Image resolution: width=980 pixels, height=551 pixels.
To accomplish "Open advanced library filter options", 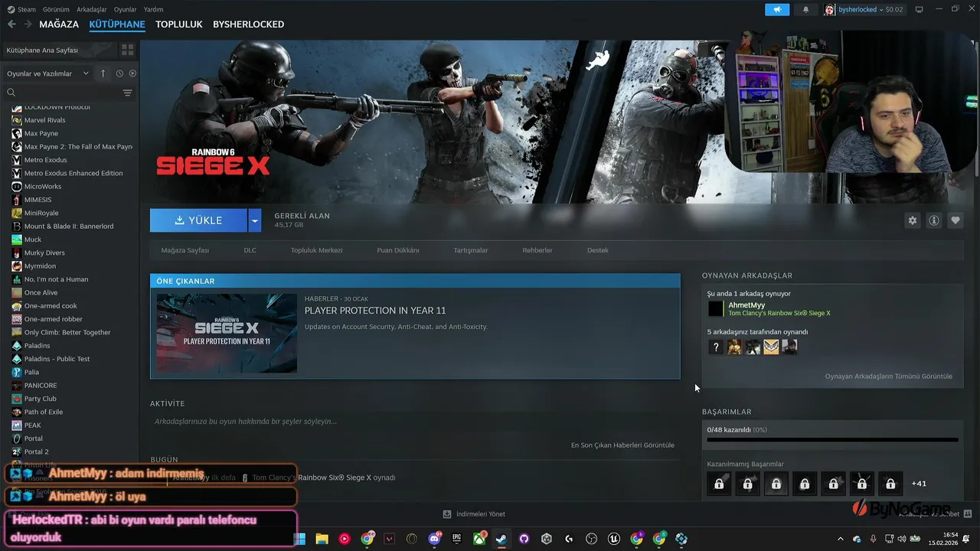I will (128, 93).
